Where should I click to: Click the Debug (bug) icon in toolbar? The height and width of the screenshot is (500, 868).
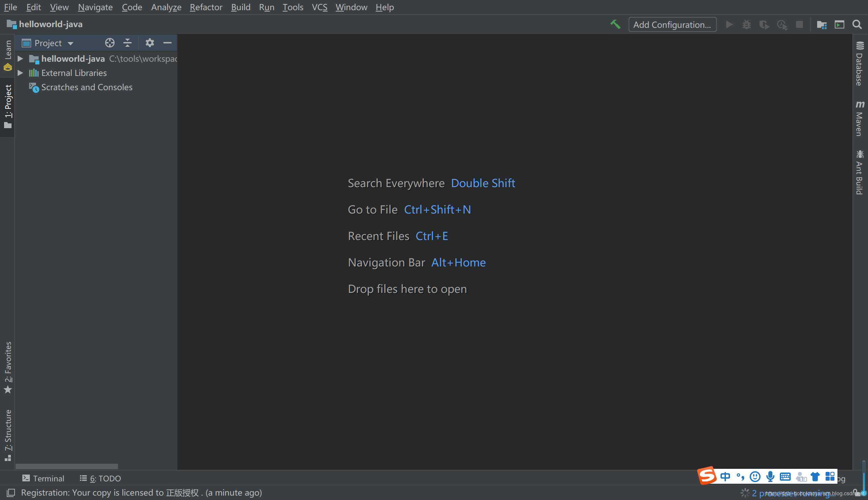point(746,24)
